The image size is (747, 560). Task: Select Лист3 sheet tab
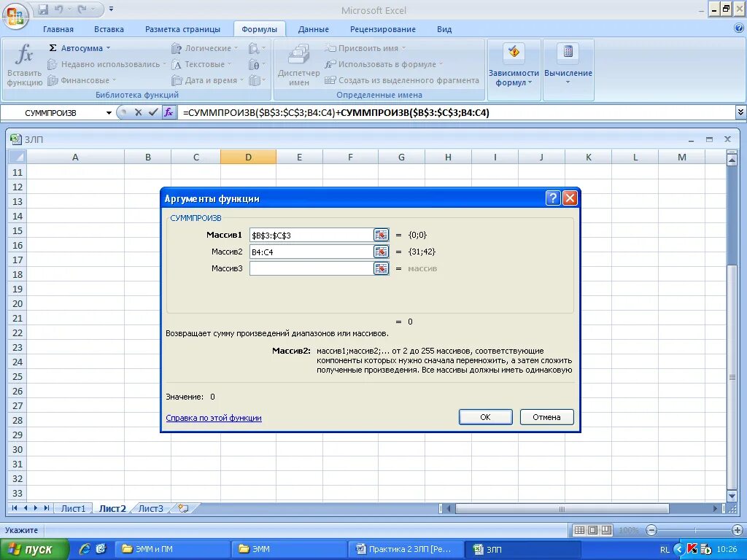pos(150,508)
